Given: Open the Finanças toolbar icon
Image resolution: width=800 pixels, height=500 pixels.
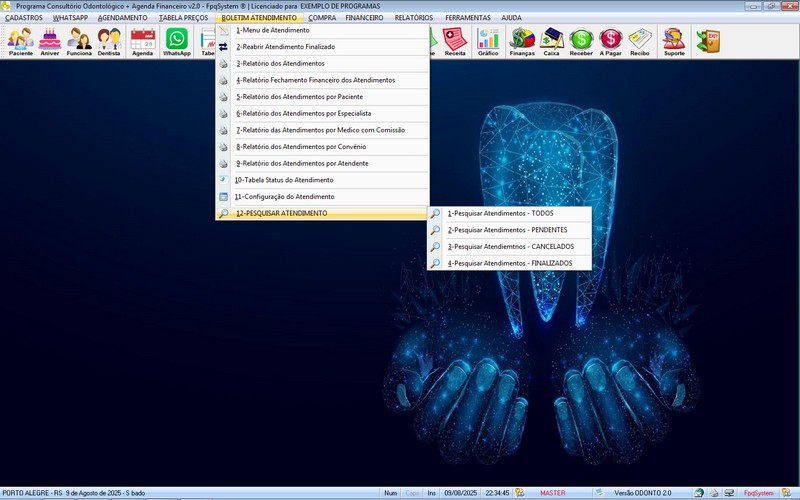Looking at the screenshot, I should point(522,41).
